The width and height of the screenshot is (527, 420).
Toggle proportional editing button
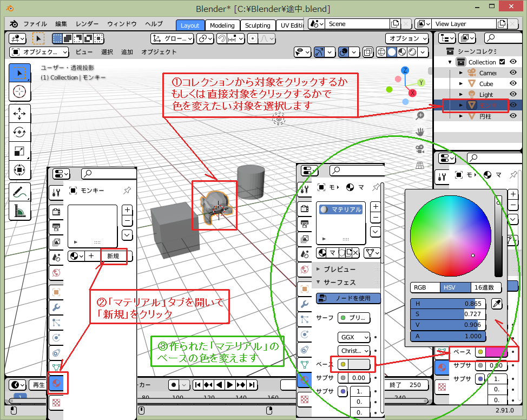click(253, 38)
